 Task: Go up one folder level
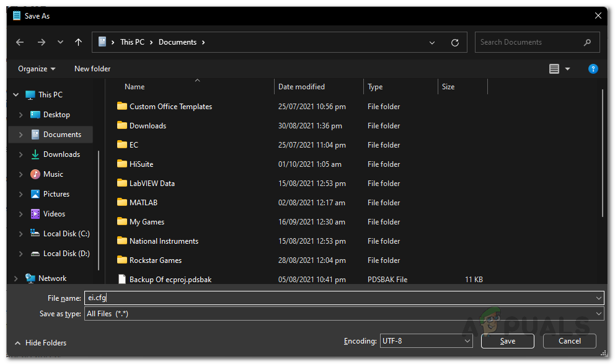click(x=78, y=42)
